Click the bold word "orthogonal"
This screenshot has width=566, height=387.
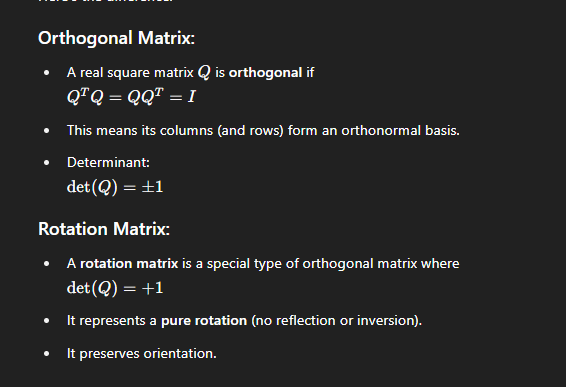265,73
